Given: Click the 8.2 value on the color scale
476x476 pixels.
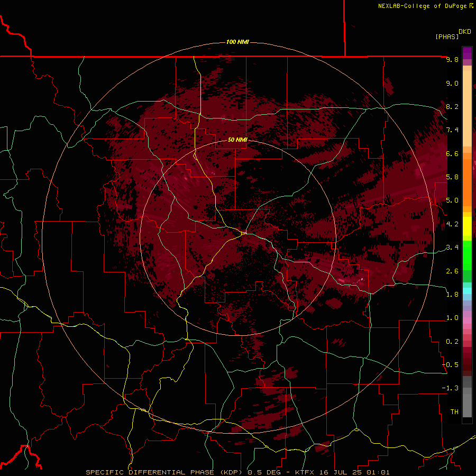Looking at the screenshot, I should pos(452,106).
